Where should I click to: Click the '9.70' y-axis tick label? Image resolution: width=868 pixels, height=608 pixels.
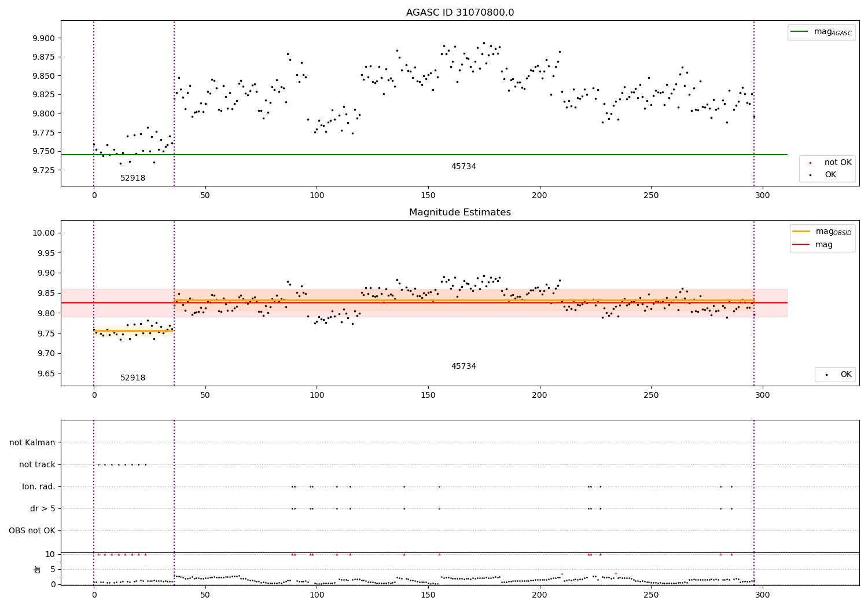pyautogui.click(x=46, y=353)
